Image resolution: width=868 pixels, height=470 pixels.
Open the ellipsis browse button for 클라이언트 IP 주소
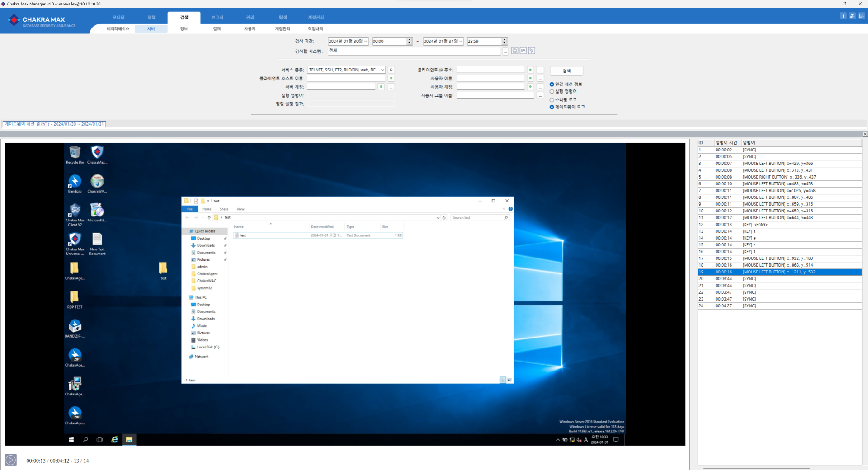coord(540,70)
